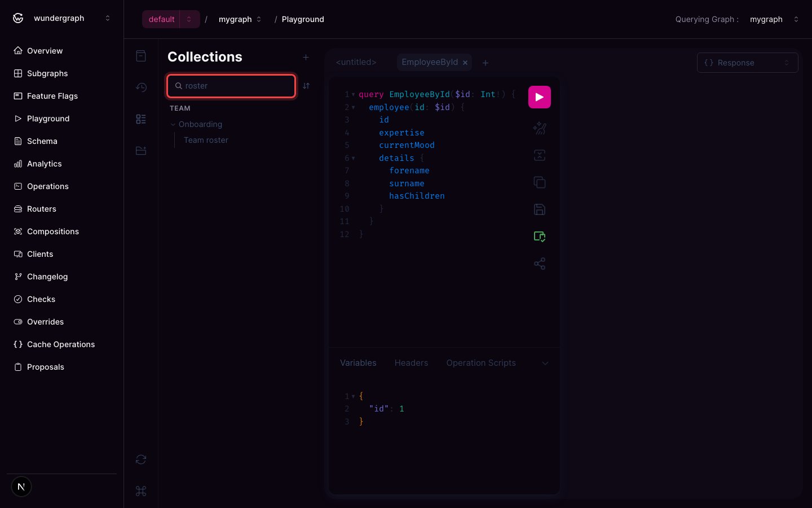Click the re-fetch schema refresh icon
The width and height of the screenshot is (812, 508).
pyautogui.click(x=141, y=459)
